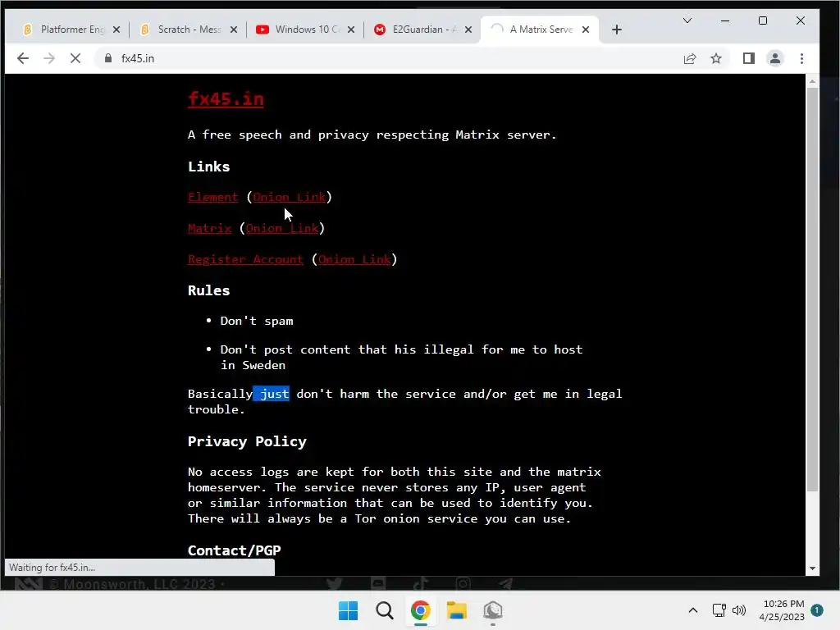This screenshot has width=840, height=630.
Task: Close the Platformer Eng tab
Action: click(116, 30)
